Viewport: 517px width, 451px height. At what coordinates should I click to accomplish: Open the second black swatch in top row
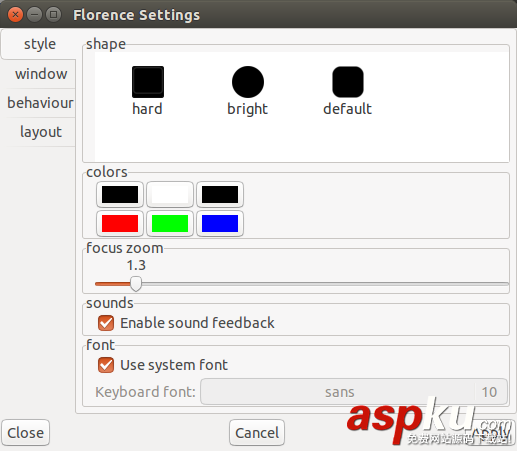tap(220, 194)
